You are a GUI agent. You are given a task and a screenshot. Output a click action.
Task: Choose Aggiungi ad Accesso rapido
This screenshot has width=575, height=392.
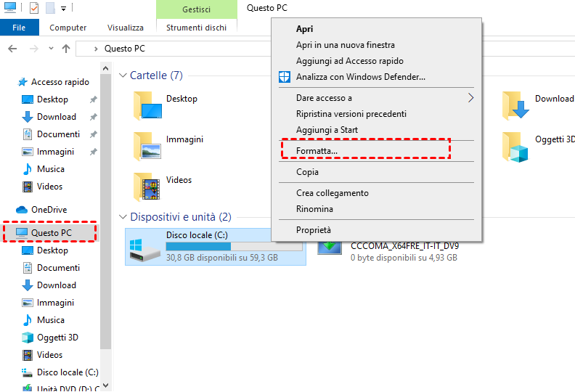(x=350, y=61)
